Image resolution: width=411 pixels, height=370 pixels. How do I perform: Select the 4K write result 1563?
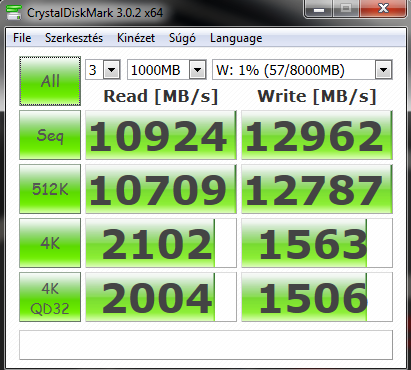tap(317, 243)
